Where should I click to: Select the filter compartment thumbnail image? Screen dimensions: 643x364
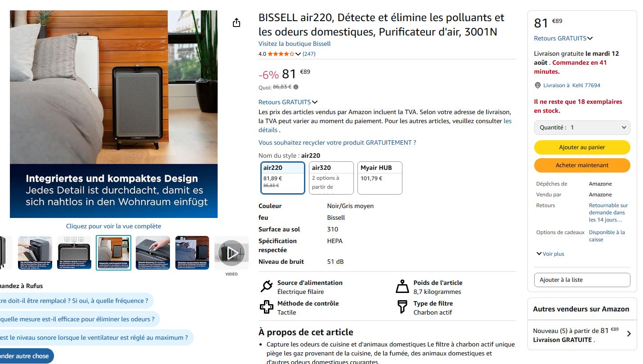pos(35,253)
